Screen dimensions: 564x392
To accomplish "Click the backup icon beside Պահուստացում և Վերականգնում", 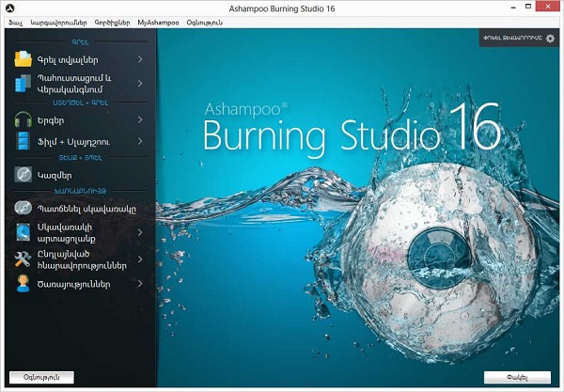I will tap(23, 84).
